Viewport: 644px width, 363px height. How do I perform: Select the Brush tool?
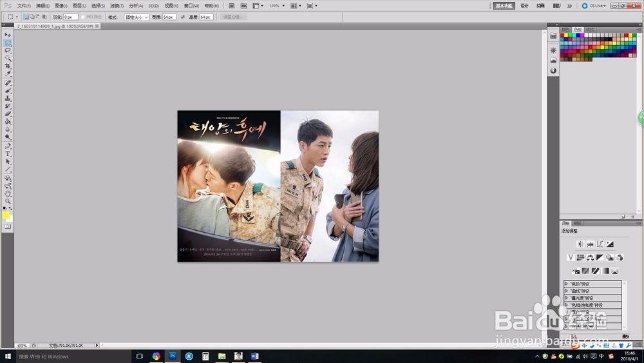point(8,90)
